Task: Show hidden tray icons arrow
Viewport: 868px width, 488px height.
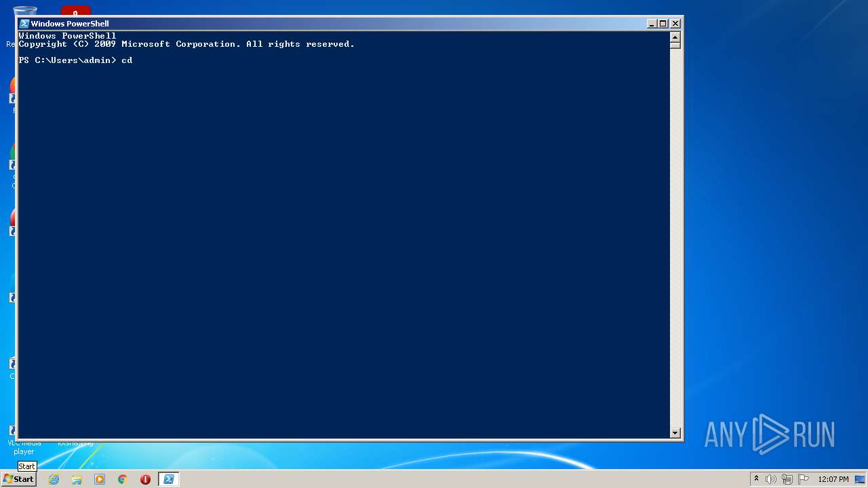Action: pyautogui.click(x=756, y=479)
